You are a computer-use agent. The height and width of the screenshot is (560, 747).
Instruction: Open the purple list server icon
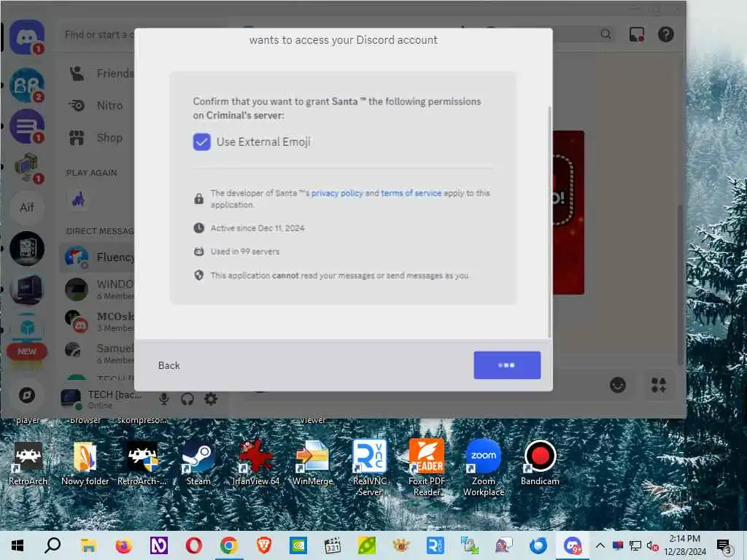coord(27,126)
